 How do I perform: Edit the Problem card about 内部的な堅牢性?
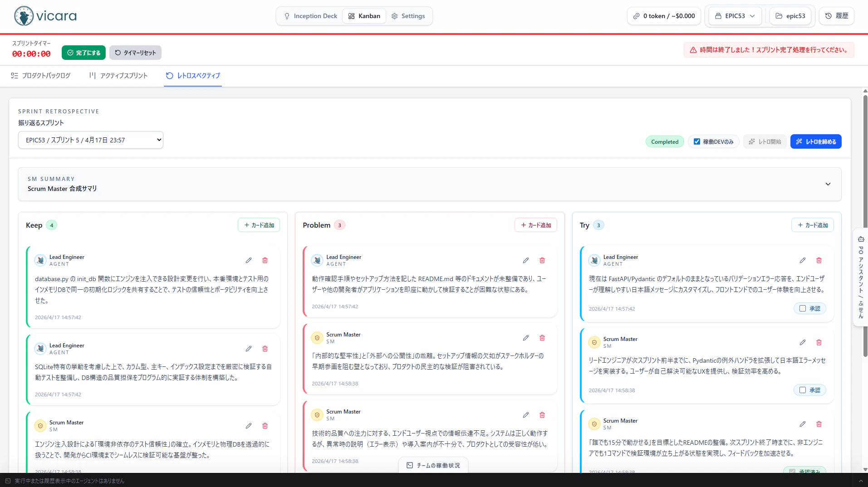[x=526, y=338]
